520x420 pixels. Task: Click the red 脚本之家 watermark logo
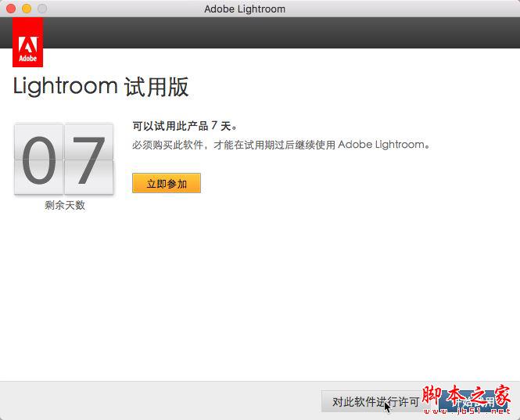coord(466,395)
